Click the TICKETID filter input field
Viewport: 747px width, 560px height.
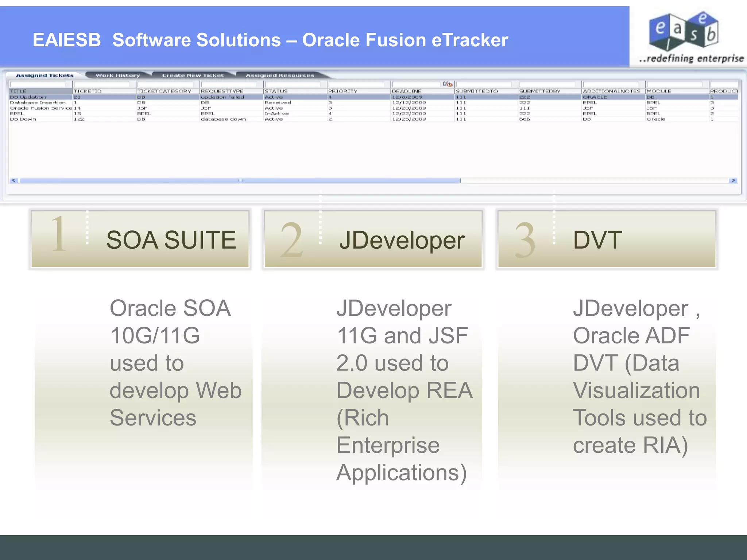coord(102,84)
